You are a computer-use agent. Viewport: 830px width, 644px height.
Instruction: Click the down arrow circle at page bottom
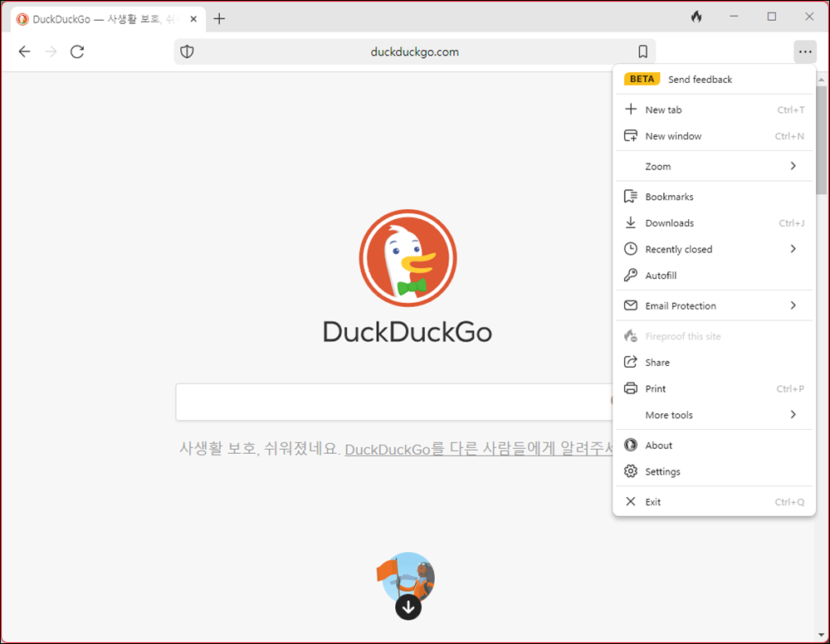tap(408, 607)
